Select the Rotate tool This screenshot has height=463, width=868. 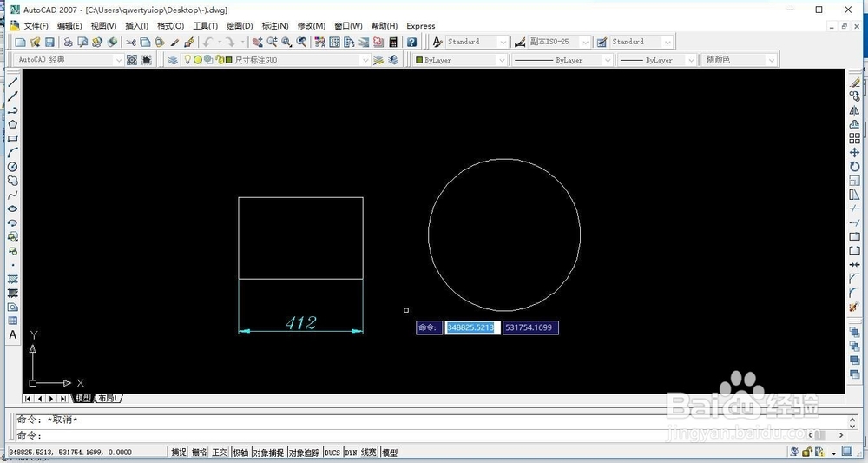(x=855, y=167)
